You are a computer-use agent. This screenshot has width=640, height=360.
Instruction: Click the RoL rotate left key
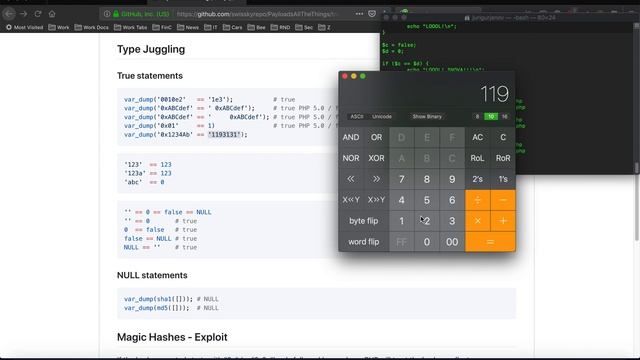(x=478, y=158)
